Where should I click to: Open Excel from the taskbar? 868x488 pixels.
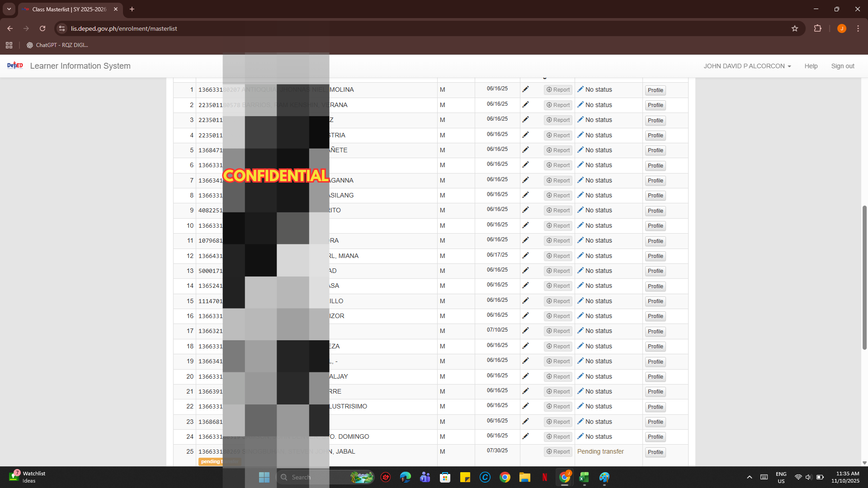pos(584,477)
